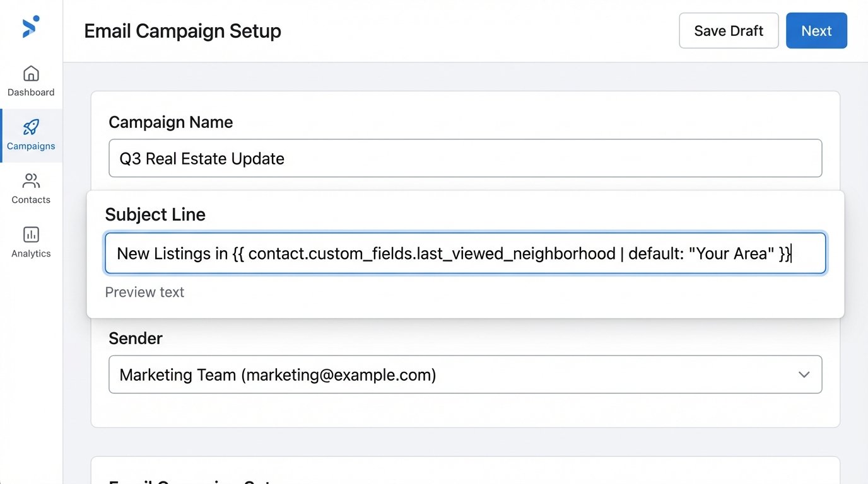Click the Preview text link

144,292
